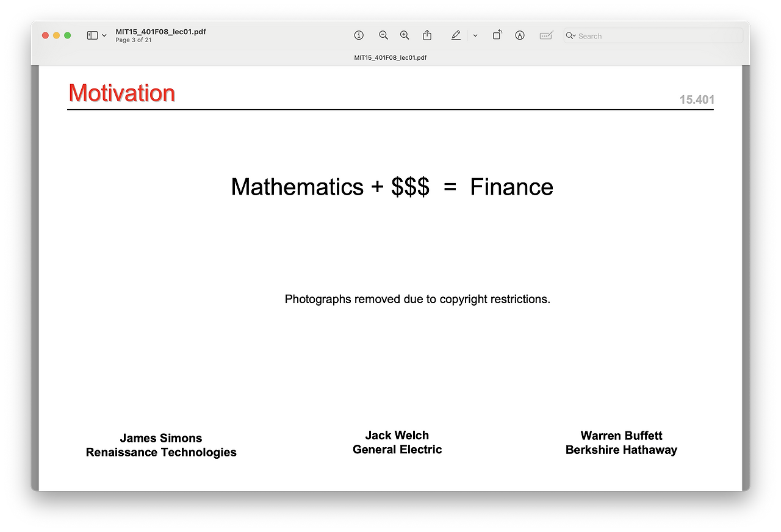Click the 'Photographs removed' copyright notice
Screen dimensions: 781x532
click(417, 299)
